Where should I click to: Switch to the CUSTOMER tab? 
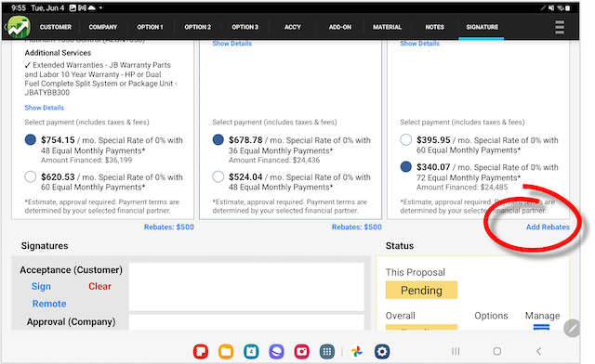56,27
